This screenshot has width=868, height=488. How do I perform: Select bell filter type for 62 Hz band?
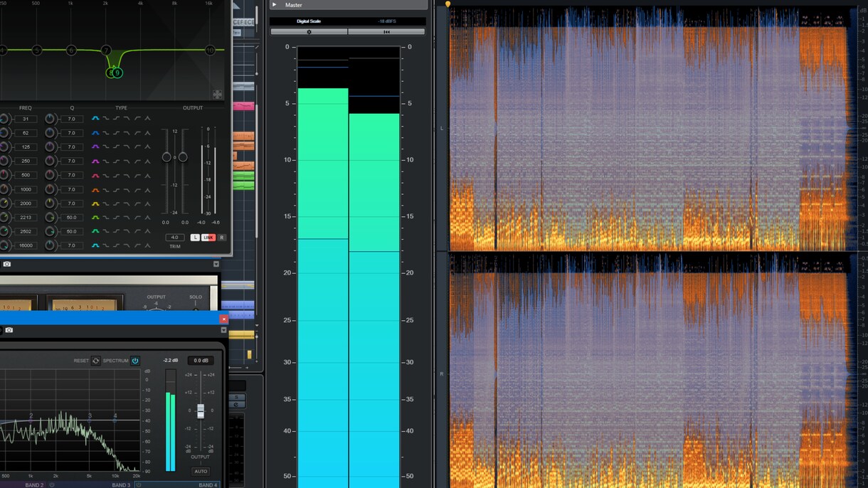click(95, 133)
